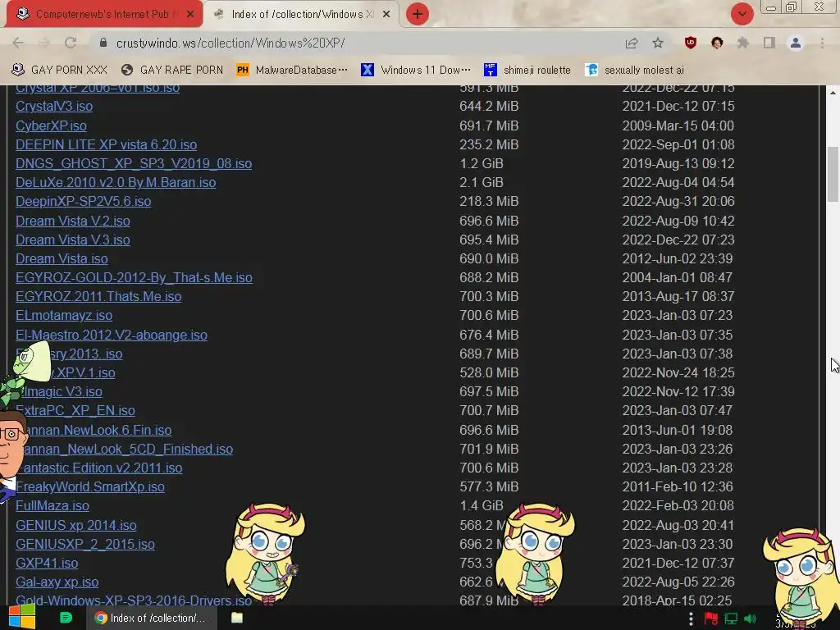Toggle the browser side panel

[x=769, y=43]
